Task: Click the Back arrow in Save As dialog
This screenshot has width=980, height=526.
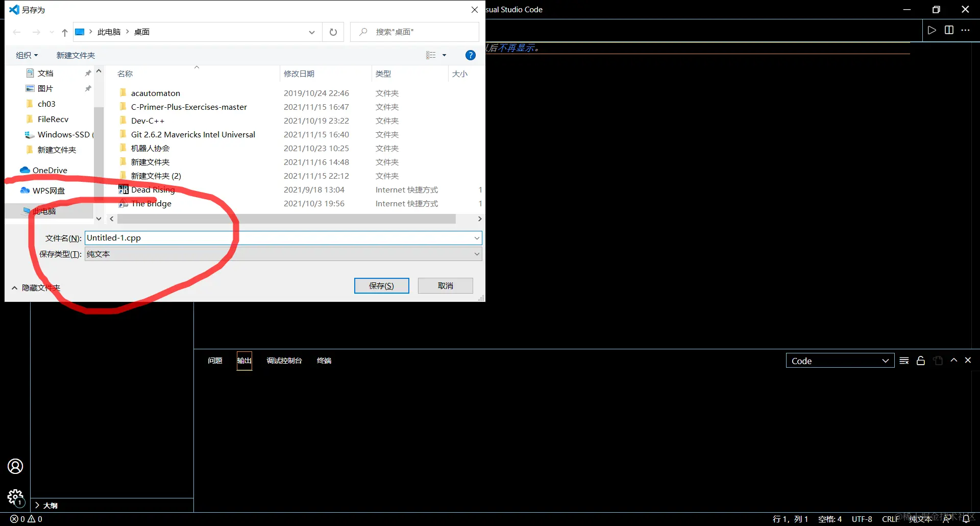Action: coord(17,32)
